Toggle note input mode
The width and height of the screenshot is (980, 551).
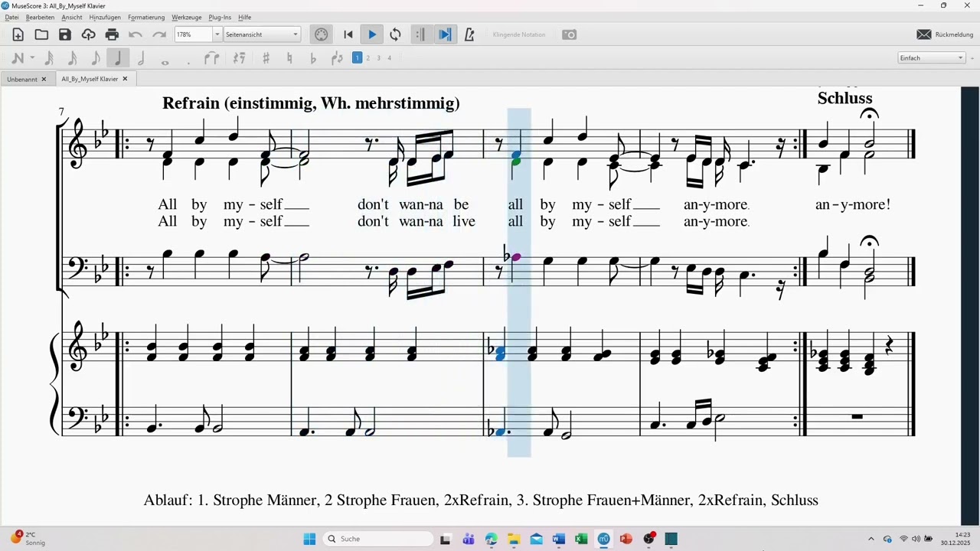pos(17,58)
